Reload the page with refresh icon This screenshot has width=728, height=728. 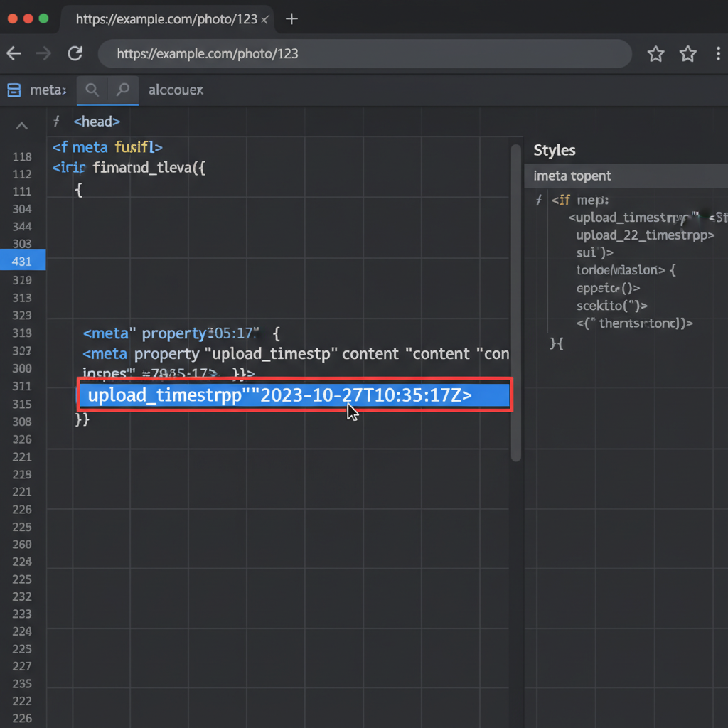tap(75, 54)
